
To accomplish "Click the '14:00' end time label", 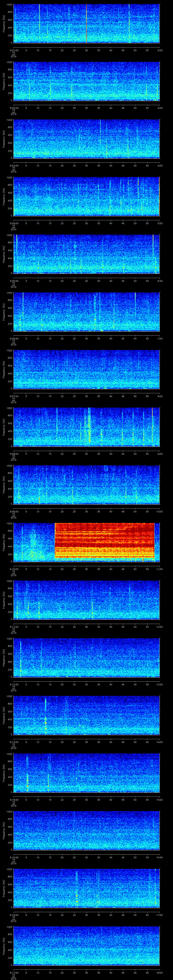I will tap(159, 742).
